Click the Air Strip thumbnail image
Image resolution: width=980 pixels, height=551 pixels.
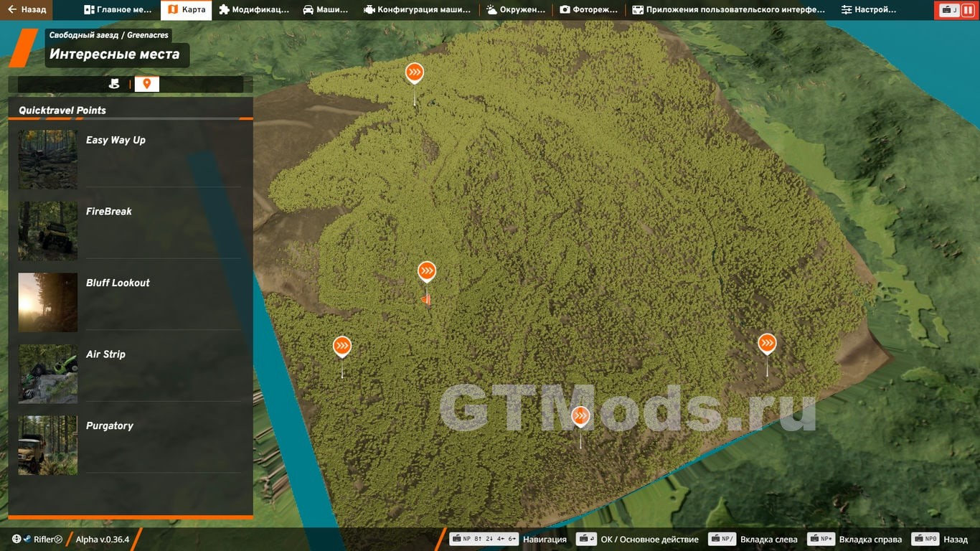pos(48,374)
